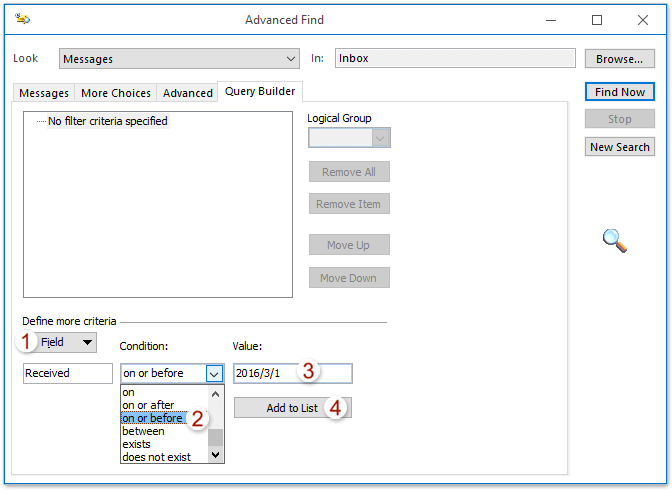Open the Field dropdown button

pyautogui.click(x=60, y=343)
